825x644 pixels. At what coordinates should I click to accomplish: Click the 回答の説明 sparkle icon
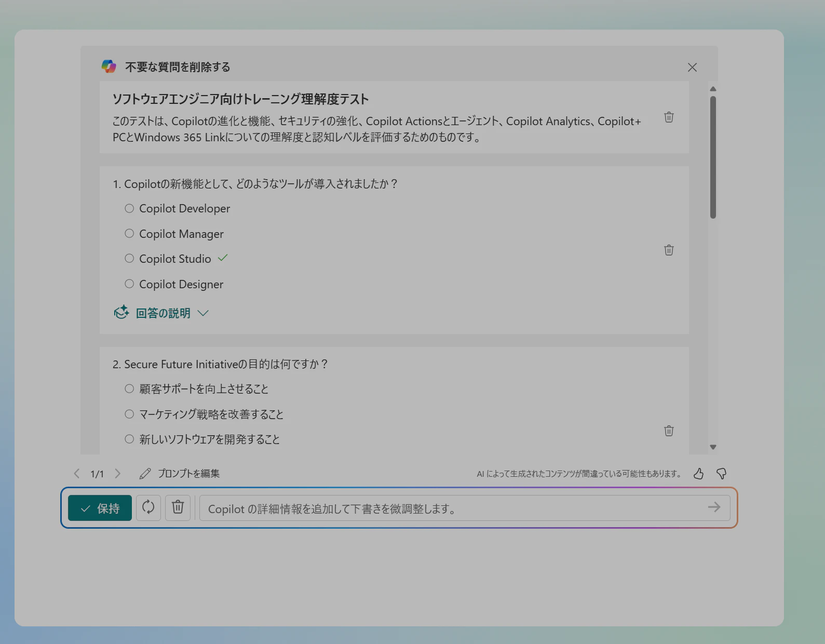click(121, 312)
